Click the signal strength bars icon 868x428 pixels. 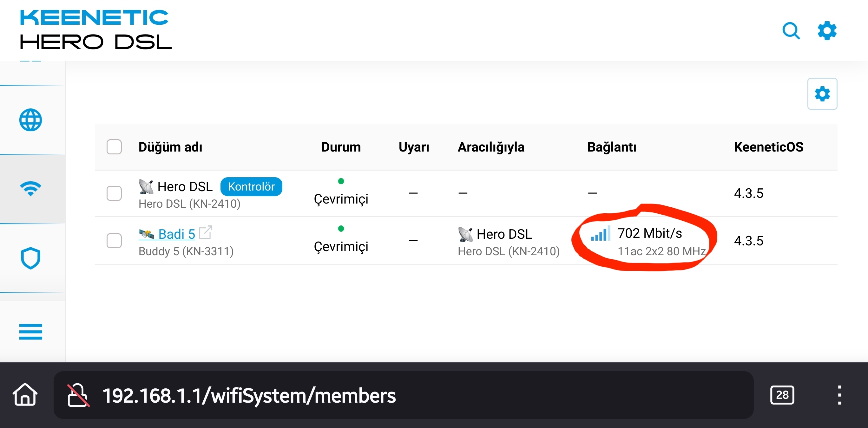600,233
